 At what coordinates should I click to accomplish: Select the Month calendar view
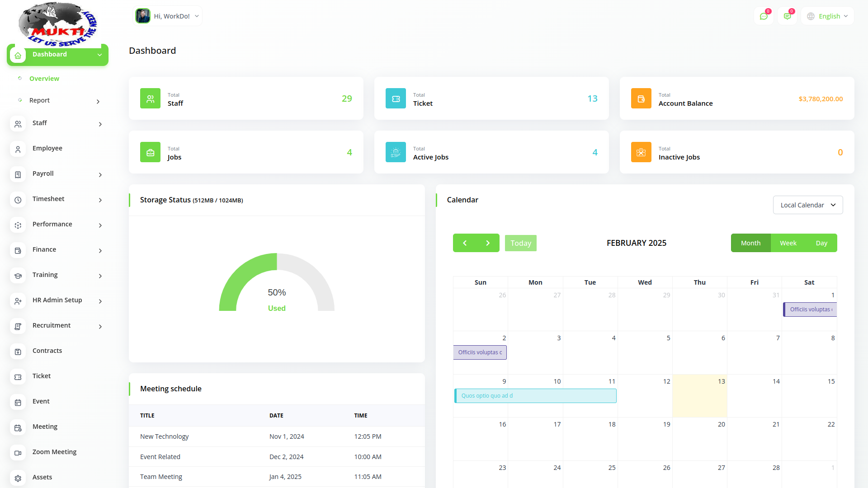[750, 243]
